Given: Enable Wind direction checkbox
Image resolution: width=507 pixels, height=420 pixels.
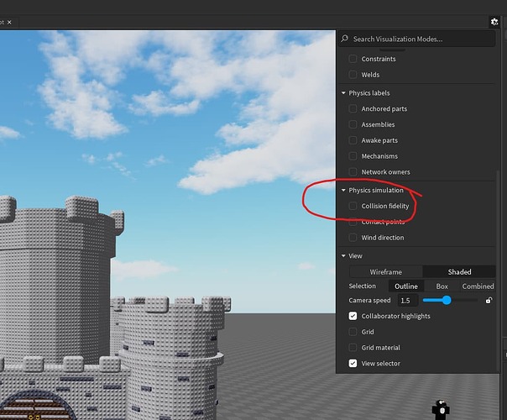Looking at the screenshot, I should (353, 238).
